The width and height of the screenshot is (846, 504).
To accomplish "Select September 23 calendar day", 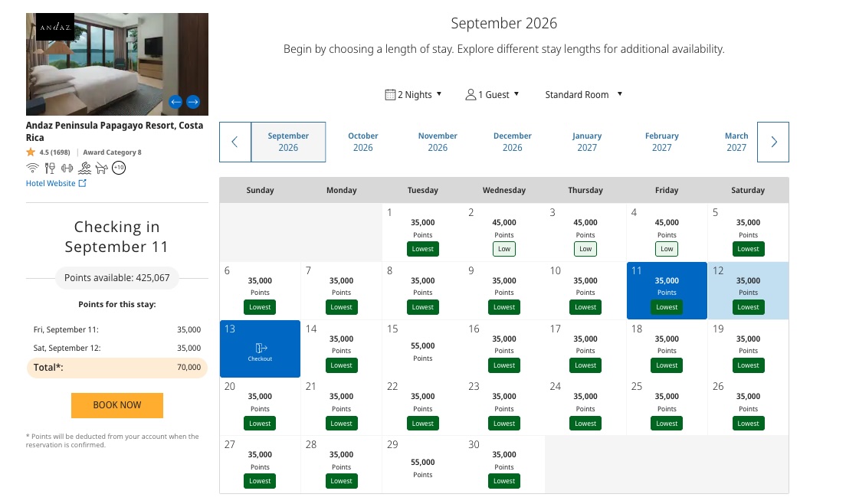I will tap(504, 407).
